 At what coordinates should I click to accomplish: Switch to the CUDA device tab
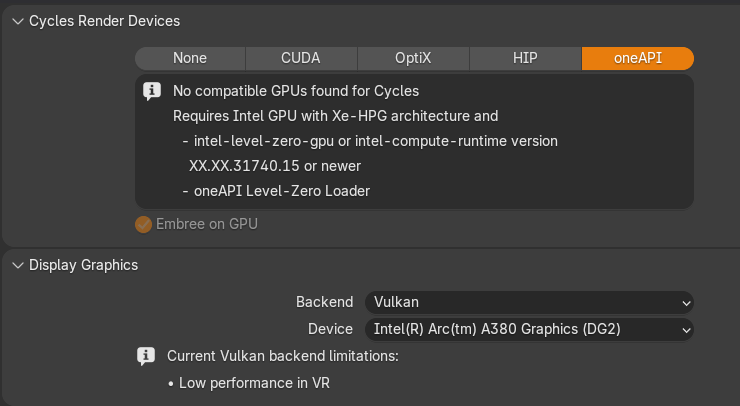click(x=301, y=58)
